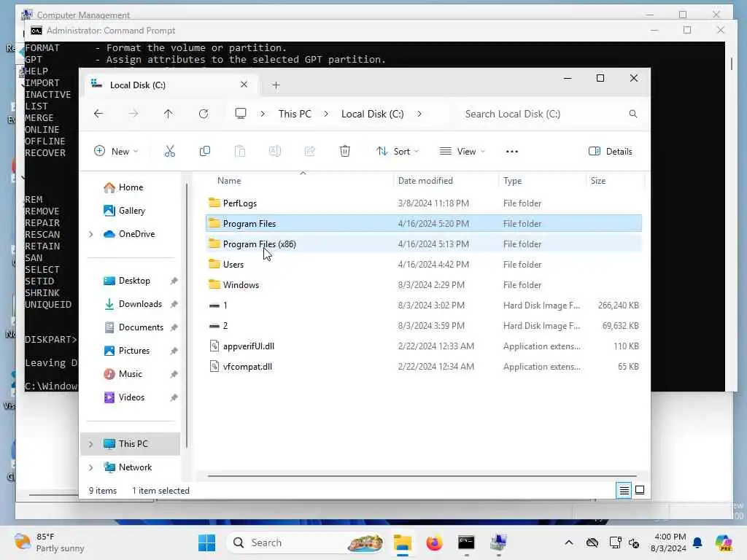Open the Windows Start button
Viewport: 747px width, 560px height.
(206, 542)
